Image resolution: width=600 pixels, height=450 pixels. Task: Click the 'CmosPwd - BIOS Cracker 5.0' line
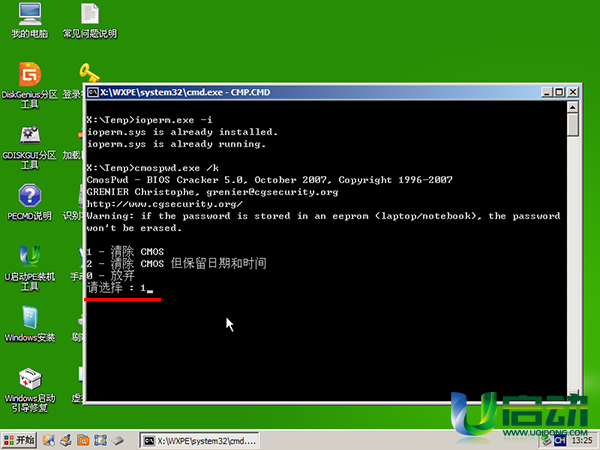coord(269,180)
